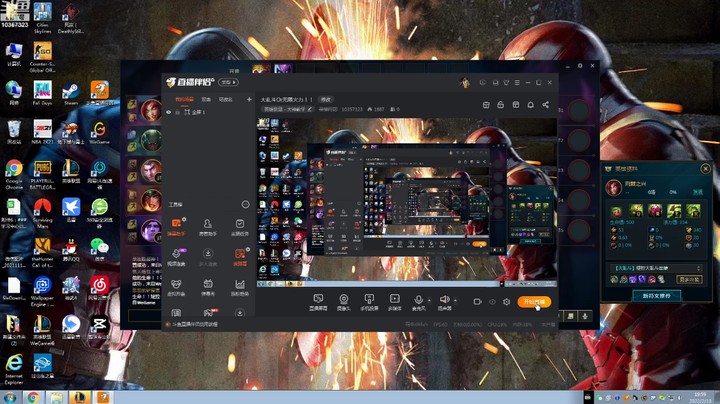Select the Internet Explorer desktop icon

pos(14,369)
